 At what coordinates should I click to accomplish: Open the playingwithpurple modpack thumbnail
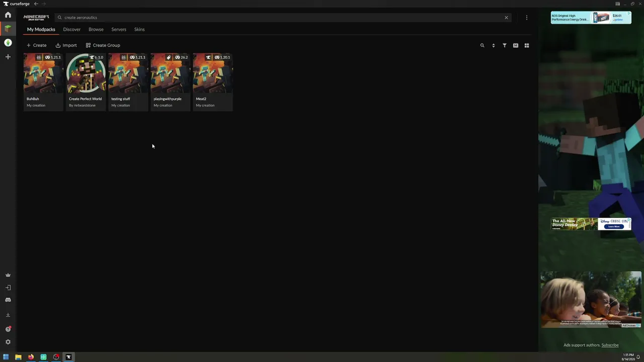pos(170,73)
